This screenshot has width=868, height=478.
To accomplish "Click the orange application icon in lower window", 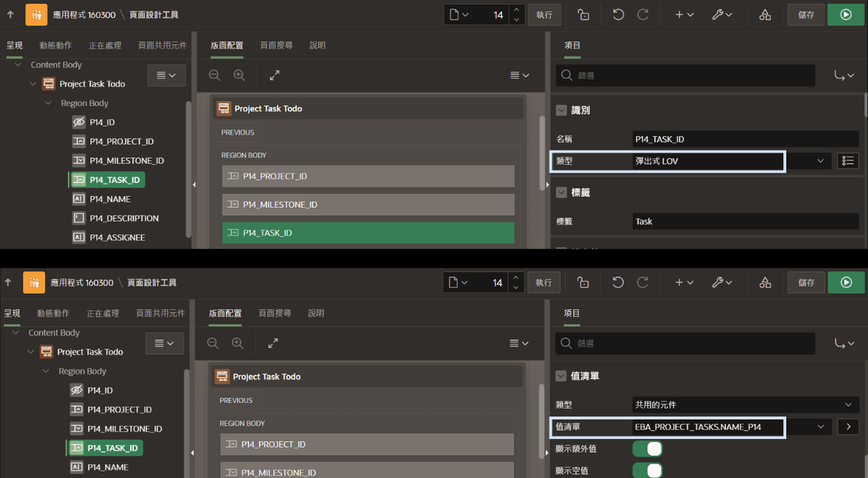I will pos(34,283).
